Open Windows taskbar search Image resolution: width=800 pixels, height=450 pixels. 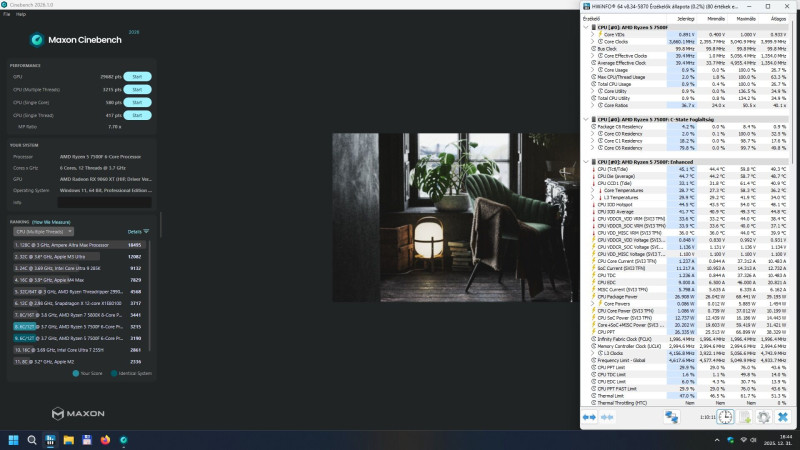pyautogui.click(x=32, y=440)
